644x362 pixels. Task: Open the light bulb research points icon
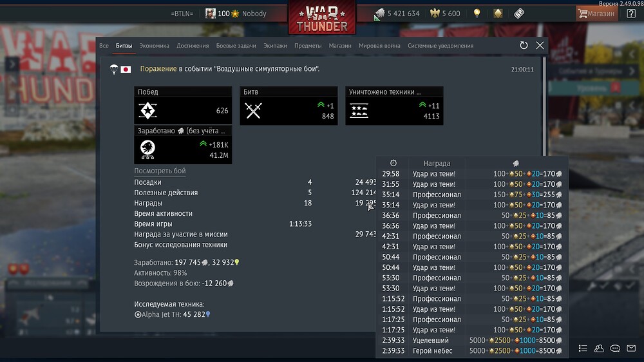click(x=477, y=14)
